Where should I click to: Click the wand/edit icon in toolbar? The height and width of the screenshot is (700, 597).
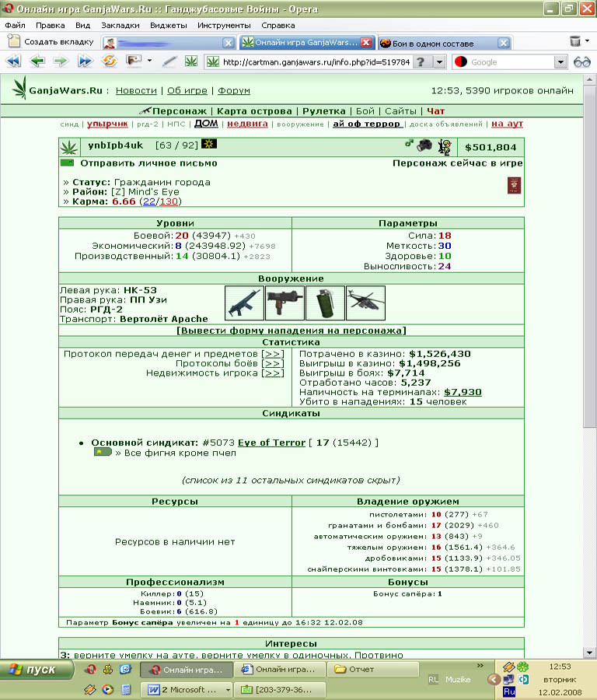tap(169, 61)
